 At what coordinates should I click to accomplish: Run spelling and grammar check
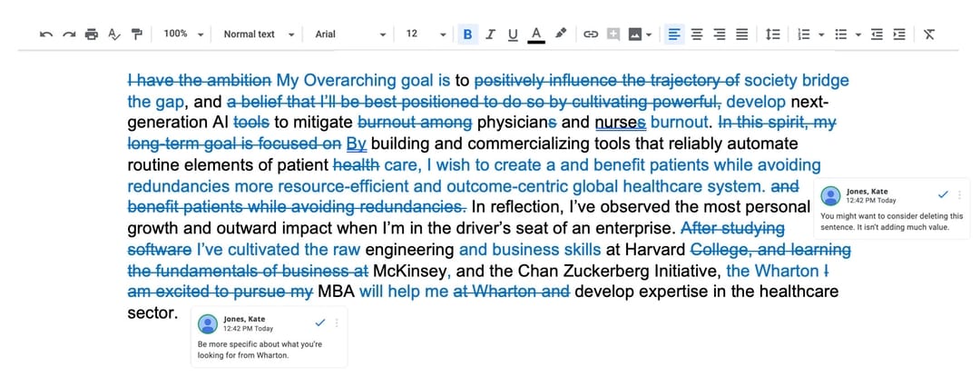(x=113, y=35)
